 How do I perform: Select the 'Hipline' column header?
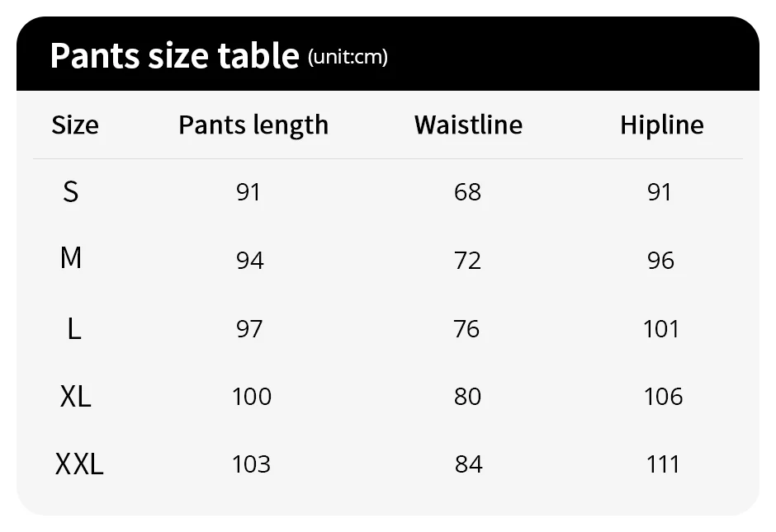pyautogui.click(x=662, y=125)
